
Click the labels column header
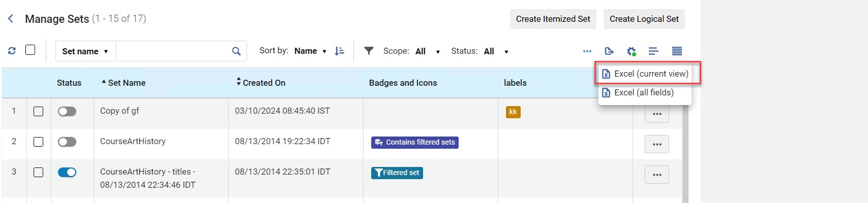tap(515, 83)
